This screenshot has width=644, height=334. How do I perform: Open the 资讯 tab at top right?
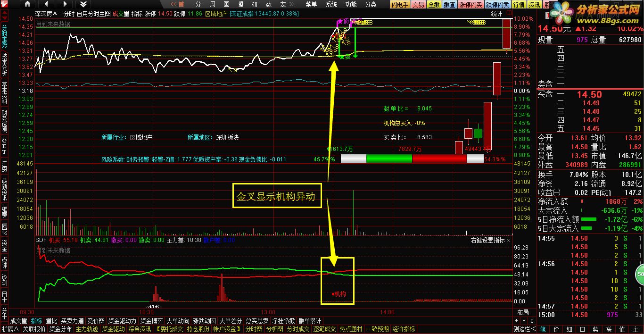coord(534,5)
